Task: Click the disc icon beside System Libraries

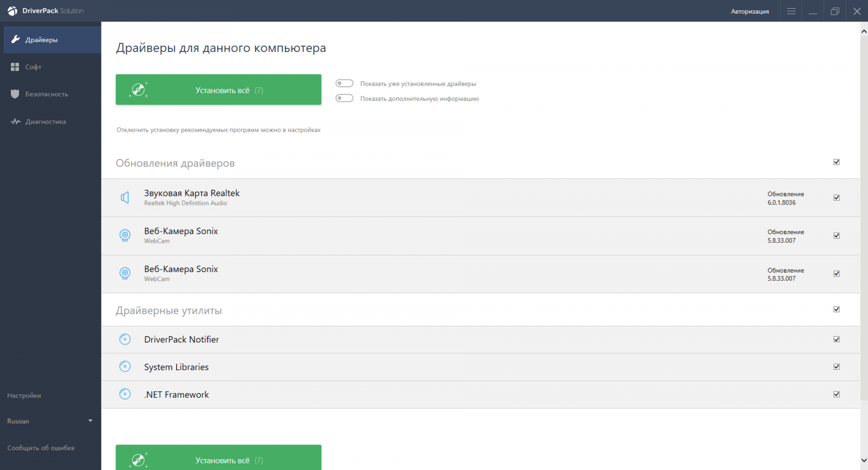Action: coord(125,367)
